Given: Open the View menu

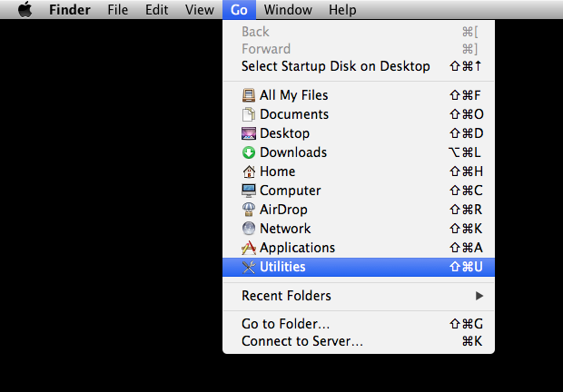Looking at the screenshot, I should pyautogui.click(x=199, y=10).
